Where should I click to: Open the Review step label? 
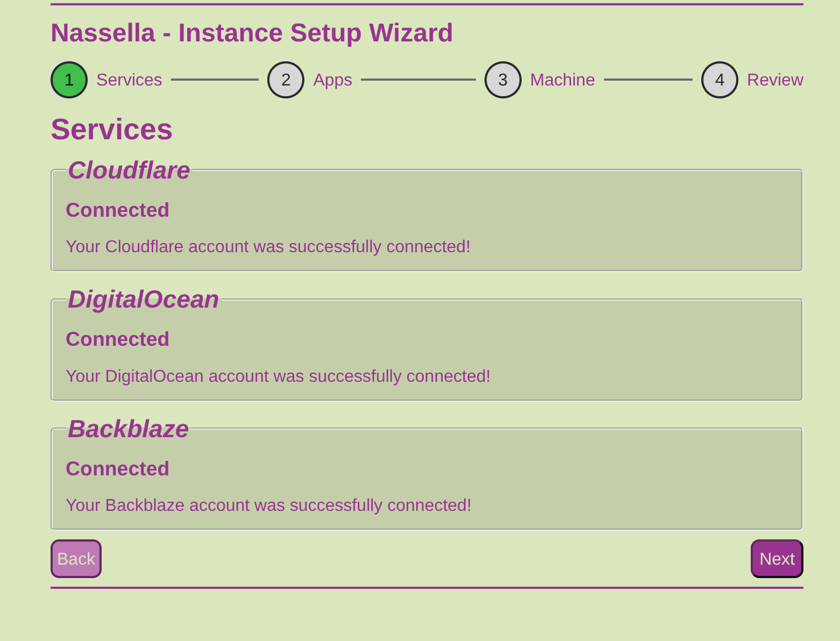pos(775,80)
